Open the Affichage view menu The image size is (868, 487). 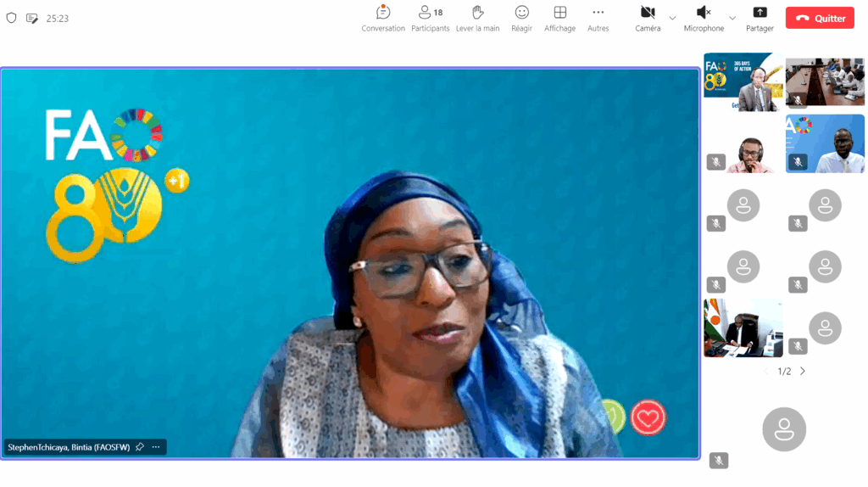tap(559, 18)
